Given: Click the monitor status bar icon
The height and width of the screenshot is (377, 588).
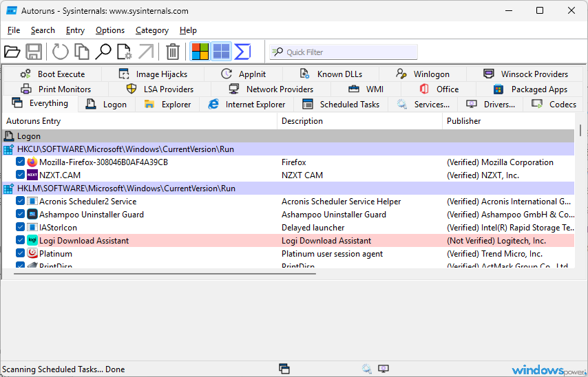Looking at the screenshot, I should click(384, 369).
